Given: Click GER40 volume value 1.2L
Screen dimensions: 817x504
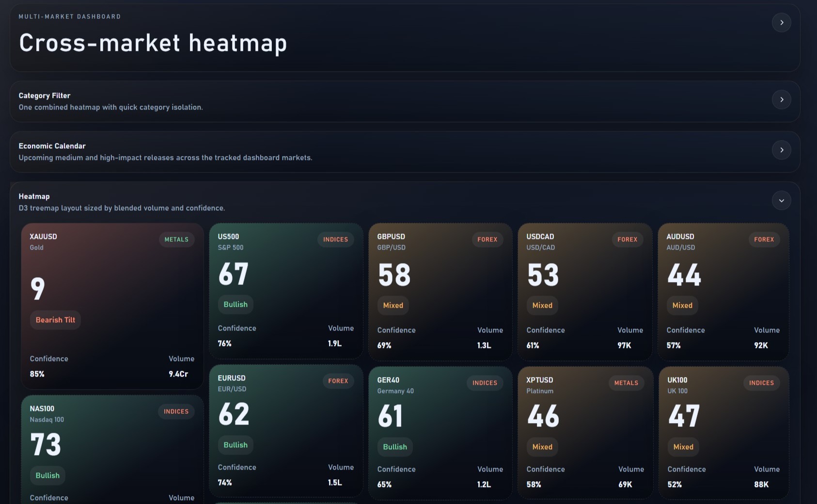Looking at the screenshot, I should point(484,484).
